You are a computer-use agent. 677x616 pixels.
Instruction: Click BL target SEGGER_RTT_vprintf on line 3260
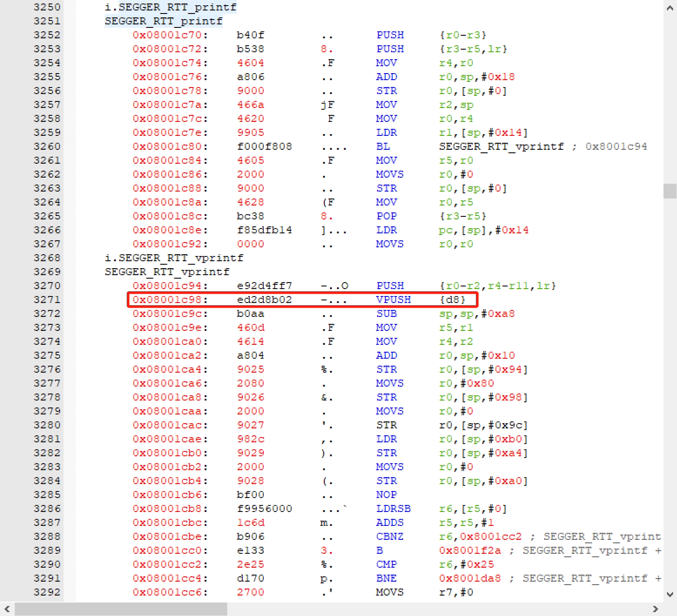pyautogui.click(x=501, y=147)
